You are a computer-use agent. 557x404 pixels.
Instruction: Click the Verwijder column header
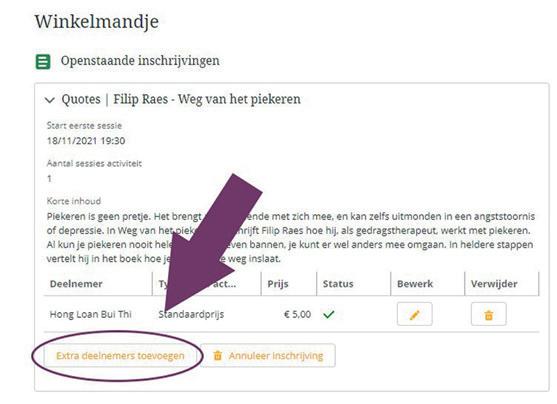coord(494,284)
